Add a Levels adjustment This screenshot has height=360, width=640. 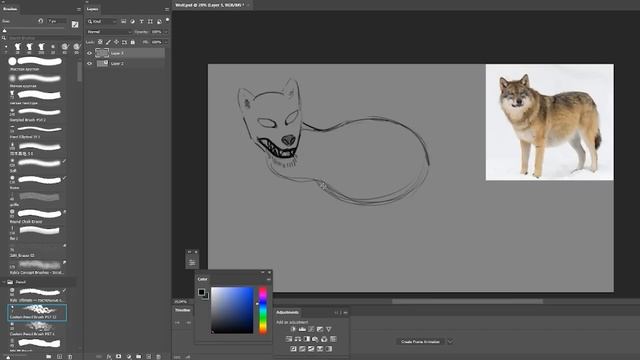click(302, 329)
